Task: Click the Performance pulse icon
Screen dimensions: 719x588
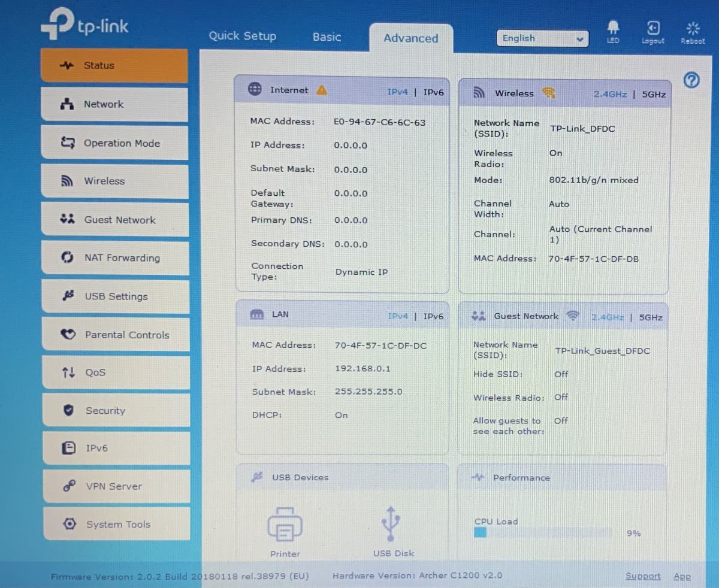Action: coord(478,477)
